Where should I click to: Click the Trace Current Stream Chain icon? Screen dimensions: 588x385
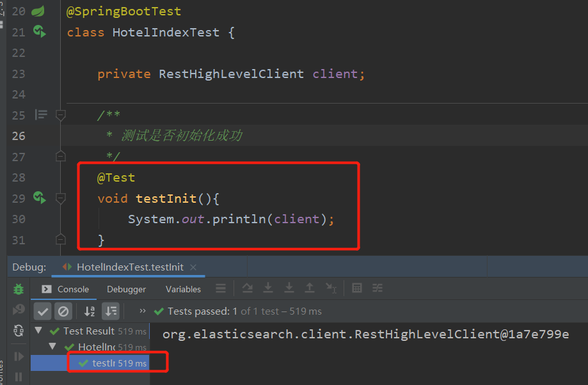click(x=377, y=288)
